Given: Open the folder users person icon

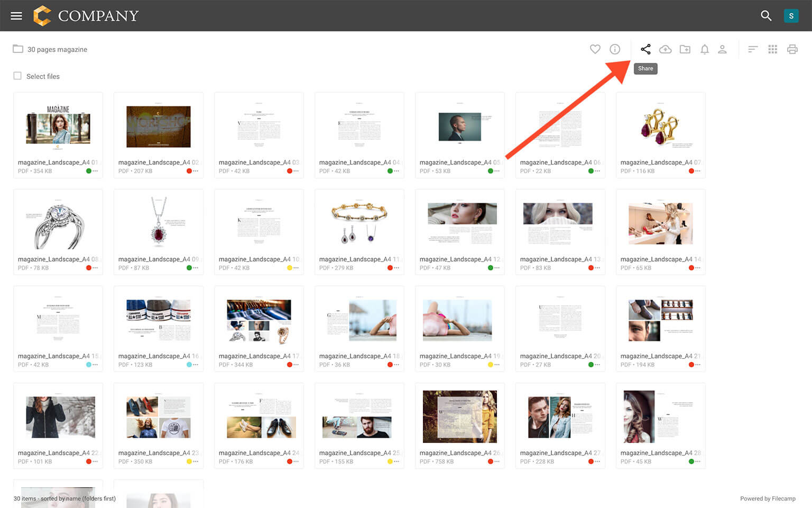Looking at the screenshot, I should click(722, 49).
